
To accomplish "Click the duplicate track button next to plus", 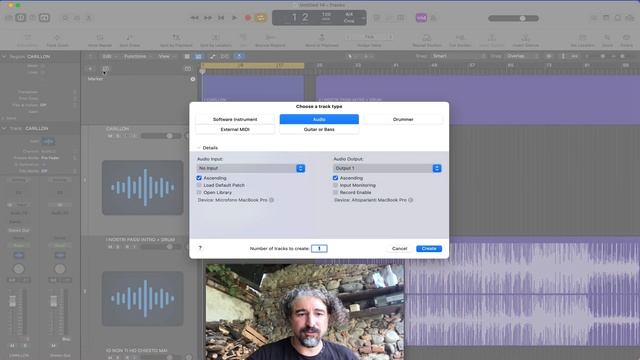I will [105, 69].
